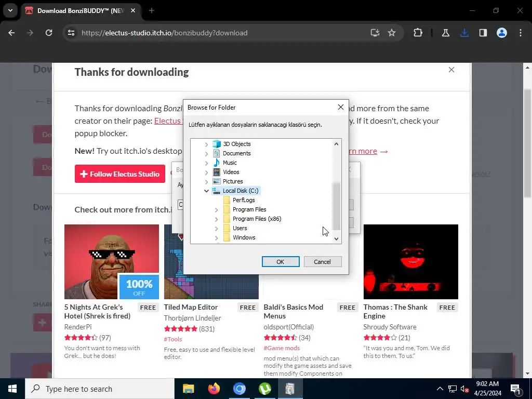
Task: Show hidden system tray icons
Action: click(x=440, y=389)
